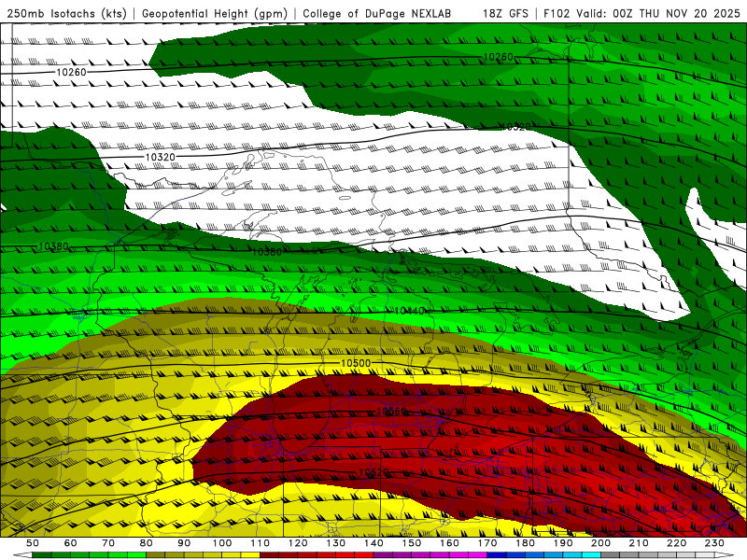Select the 10620 height contour label
Viewport: 747px width, 560px height.
click(373, 472)
